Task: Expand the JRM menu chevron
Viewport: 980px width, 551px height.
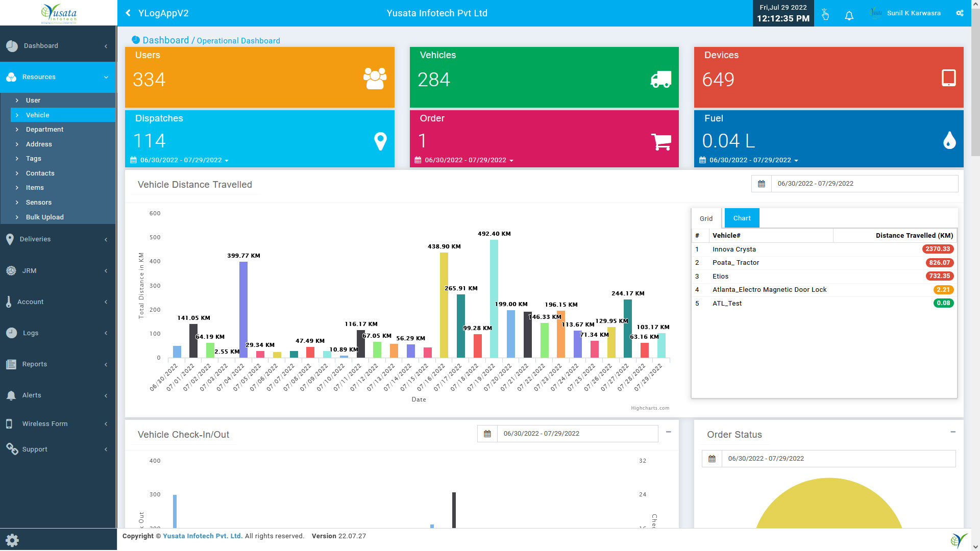Action: (x=106, y=271)
